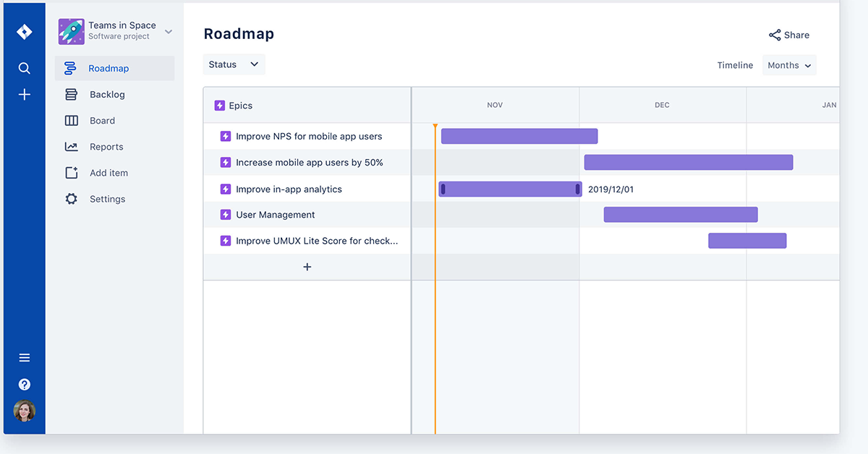The height and width of the screenshot is (454, 868).
Task: Open the sidebar hamburger menu
Action: click(x=24, y=357)
